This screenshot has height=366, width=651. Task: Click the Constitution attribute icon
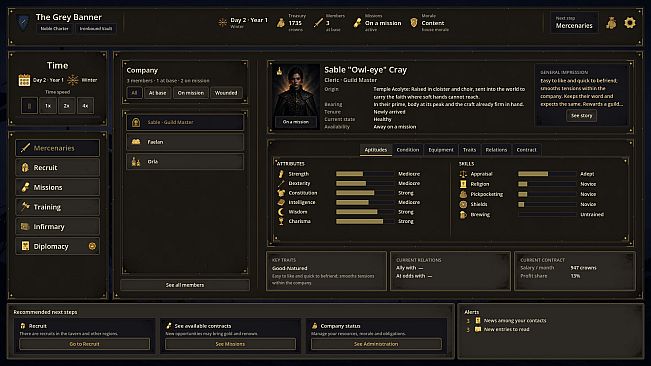(x=281, y=193)
